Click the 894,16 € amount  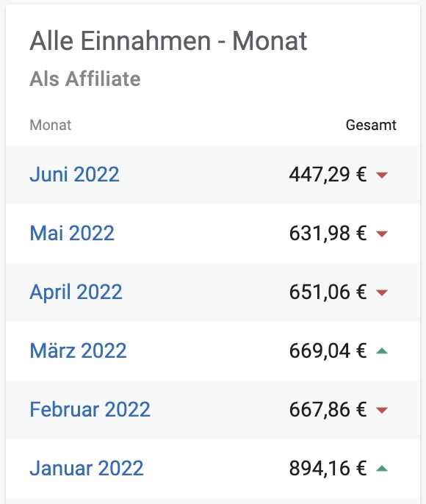point(328,468)
